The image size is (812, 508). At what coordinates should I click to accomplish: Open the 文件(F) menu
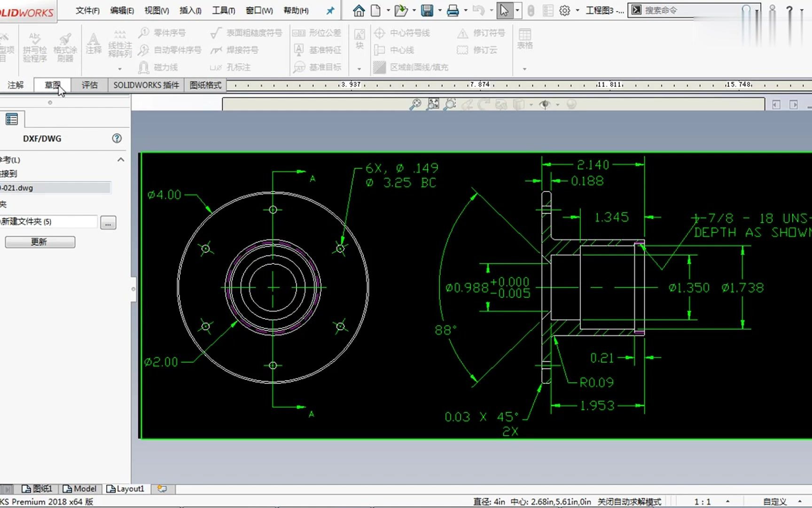tap(87, 10)
